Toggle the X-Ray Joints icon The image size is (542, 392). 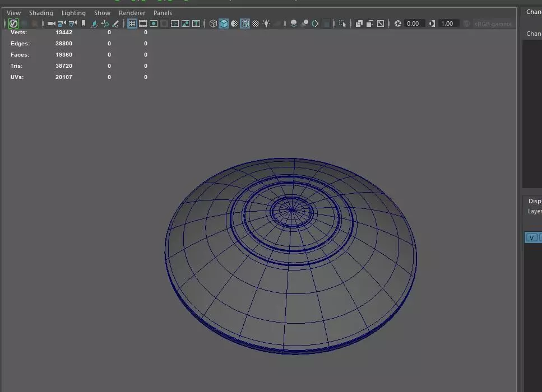[x=381, y=24]
